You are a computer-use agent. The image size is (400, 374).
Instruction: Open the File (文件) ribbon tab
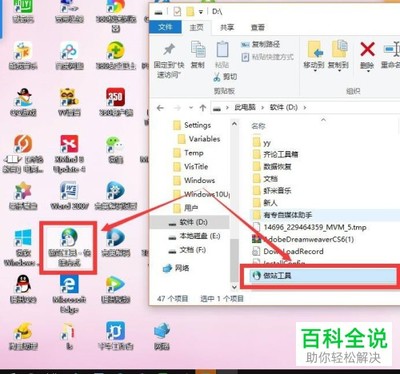tap(165, 27)
